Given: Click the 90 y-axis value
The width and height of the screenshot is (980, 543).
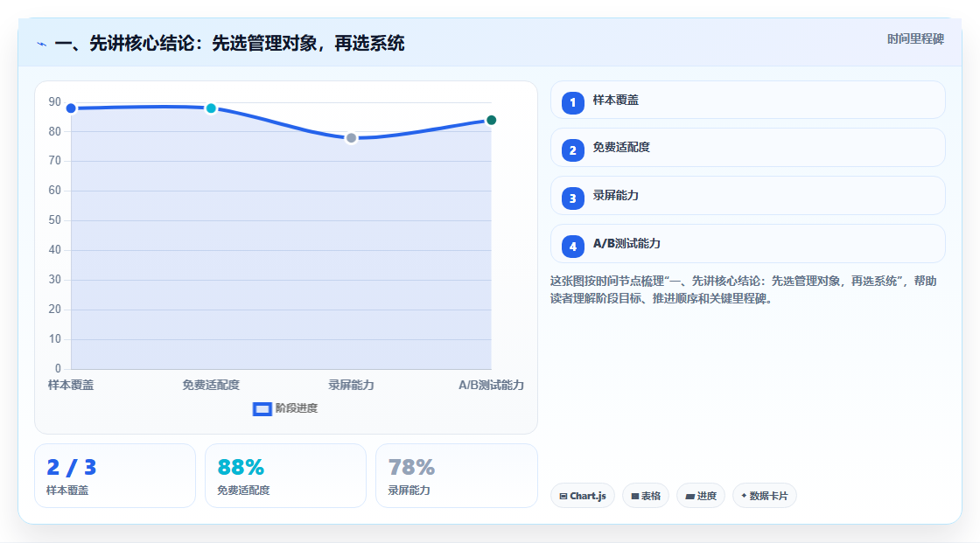Looking at the screenshot, I should click(55, 101).
